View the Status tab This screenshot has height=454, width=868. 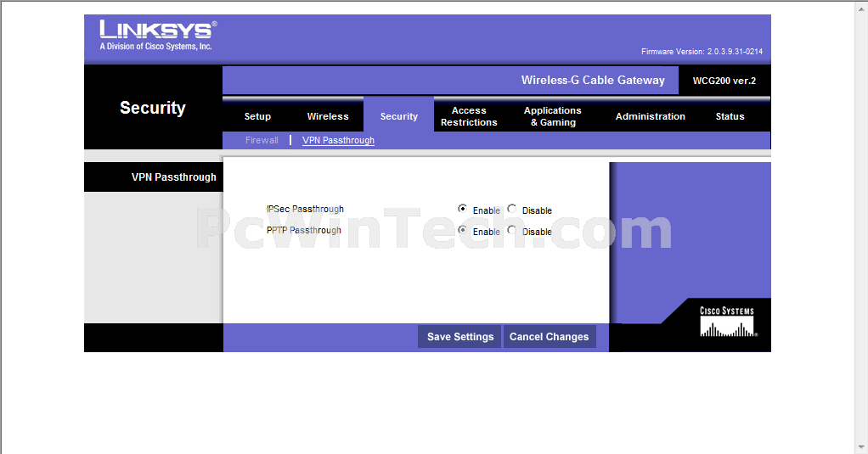tap(730, 116)
